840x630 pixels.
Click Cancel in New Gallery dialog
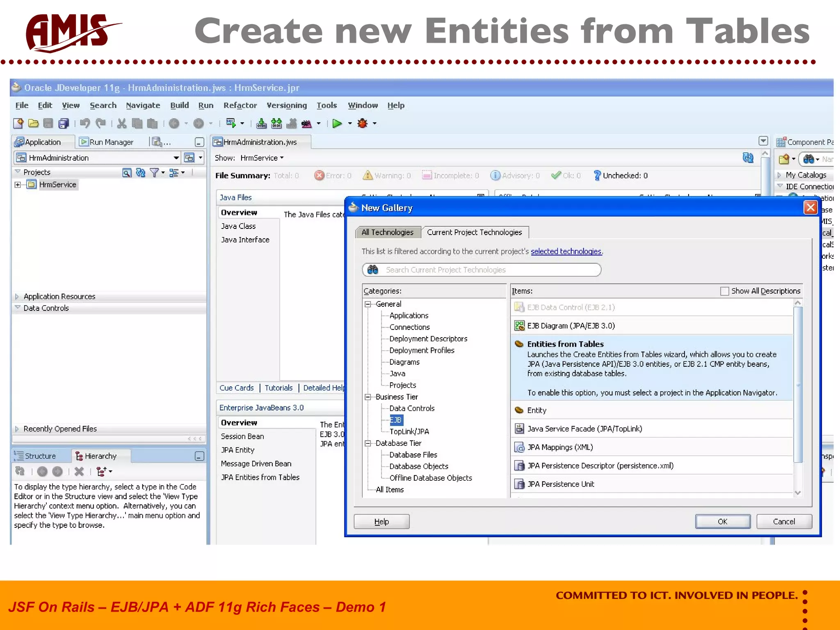pyautogui.click(x=784, y=521)
